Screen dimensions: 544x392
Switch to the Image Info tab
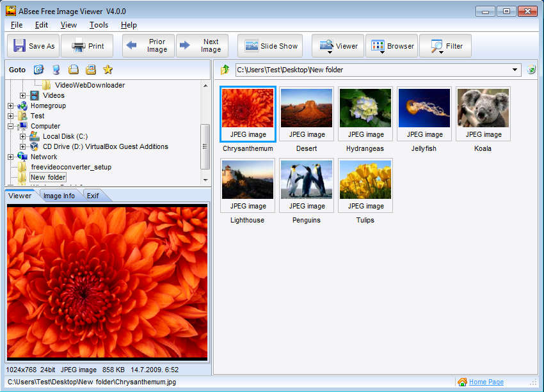coord(59,196)
